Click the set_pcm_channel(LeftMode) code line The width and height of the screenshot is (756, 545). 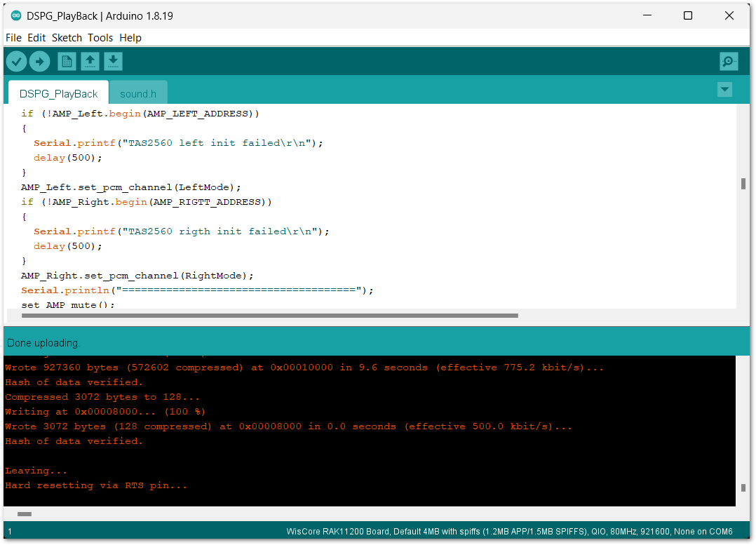point(130,187)
